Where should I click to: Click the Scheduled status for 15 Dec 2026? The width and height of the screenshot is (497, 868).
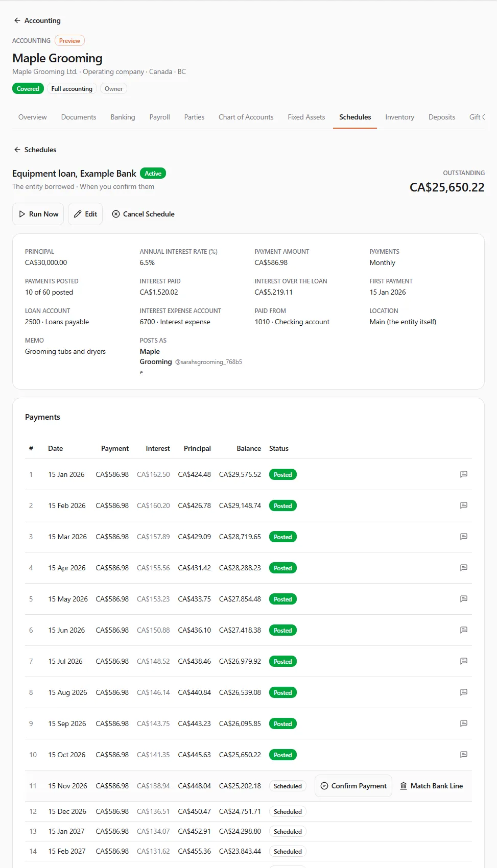(288, 812)
